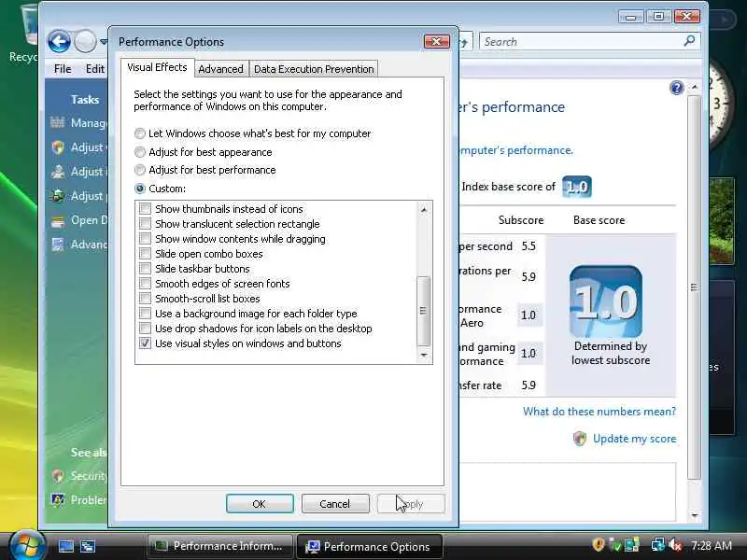Screen dimensions: 747x560
Task: Check Use a background image for each folder type
Action: tap(145, 314)
